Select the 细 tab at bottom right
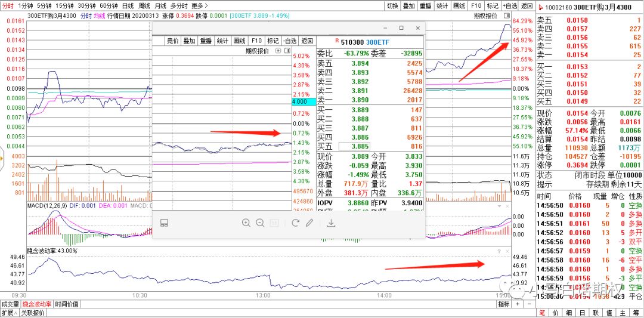 click(569, 313)
